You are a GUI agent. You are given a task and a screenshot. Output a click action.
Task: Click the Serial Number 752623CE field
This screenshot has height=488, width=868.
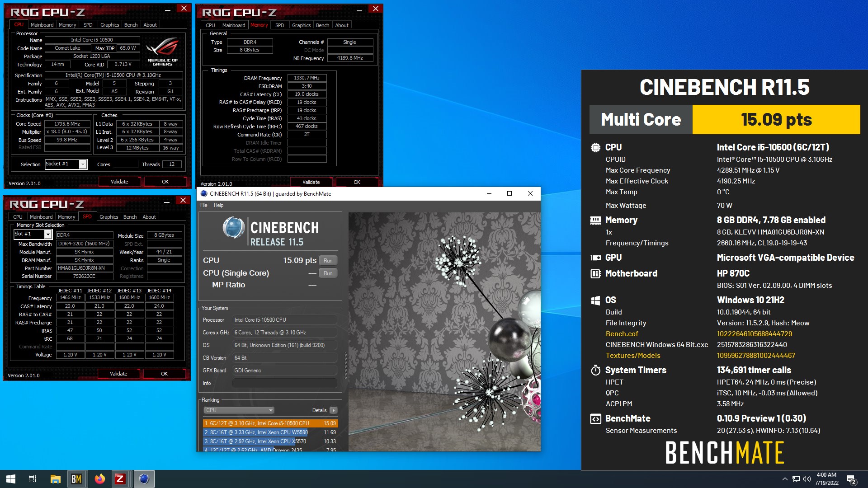(x=85, y=276)
